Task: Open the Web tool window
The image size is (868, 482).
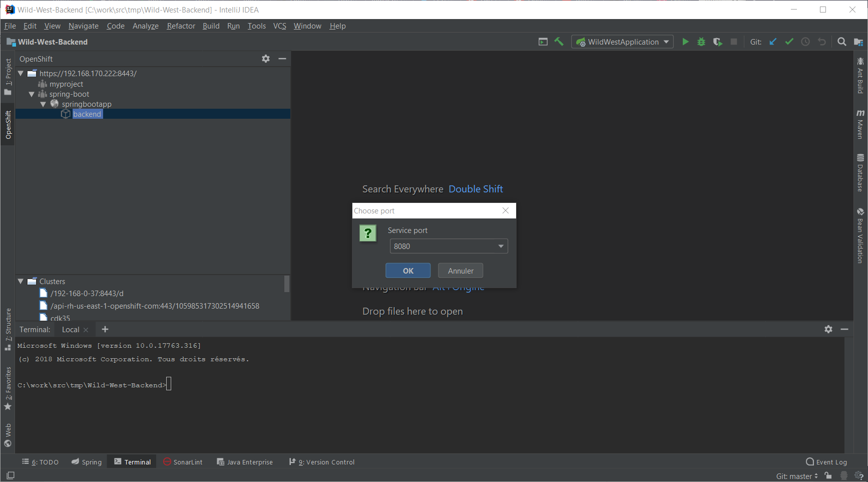Action: [x=8, y=435]
